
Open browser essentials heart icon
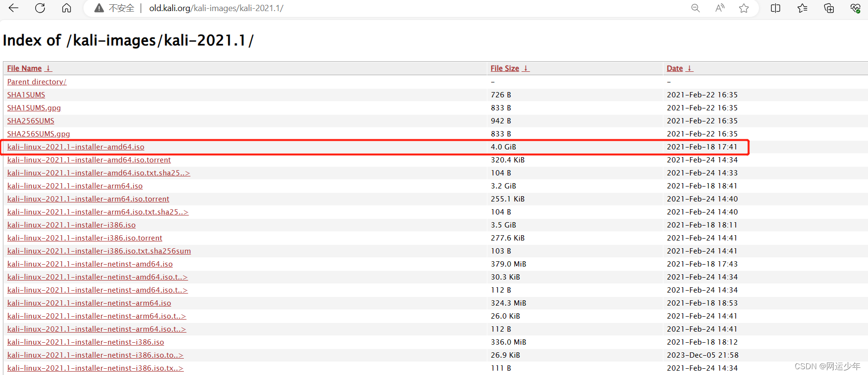point(855,8)
